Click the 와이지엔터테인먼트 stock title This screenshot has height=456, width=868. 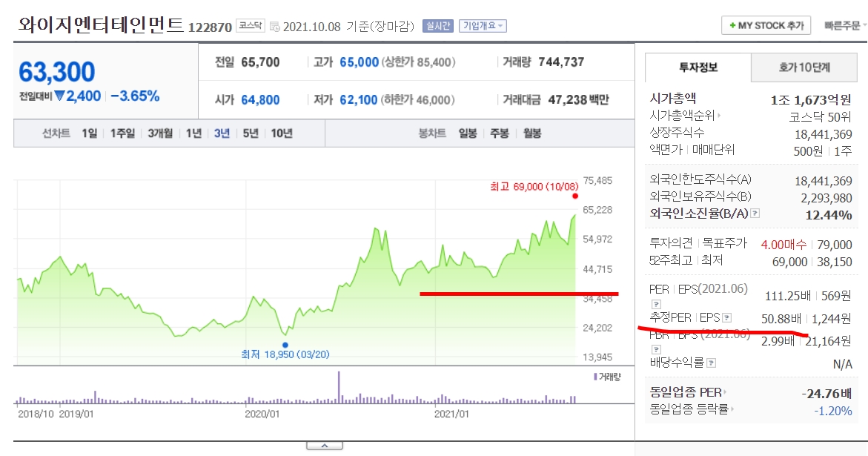(x=101, y=25)
